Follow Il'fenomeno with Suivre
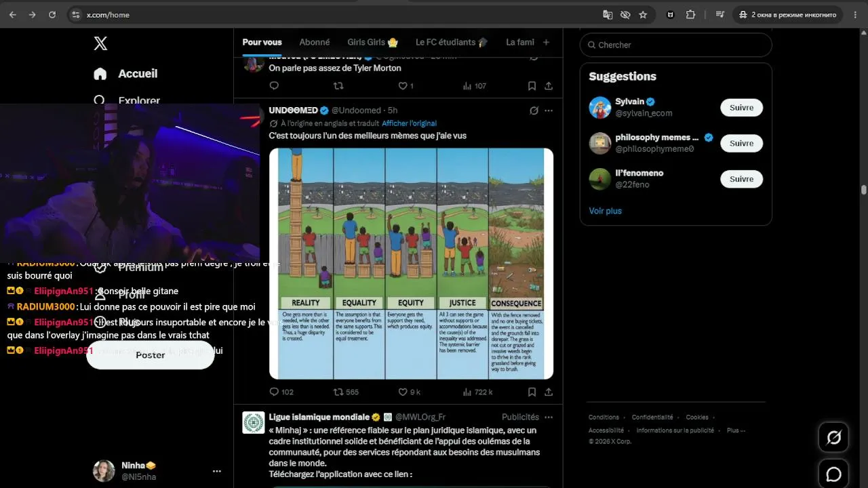Viewport: 868px width, 488px height. coord(741,179)
